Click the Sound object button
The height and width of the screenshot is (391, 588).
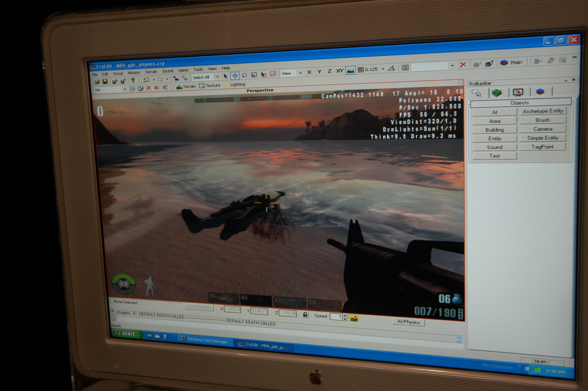495,147
